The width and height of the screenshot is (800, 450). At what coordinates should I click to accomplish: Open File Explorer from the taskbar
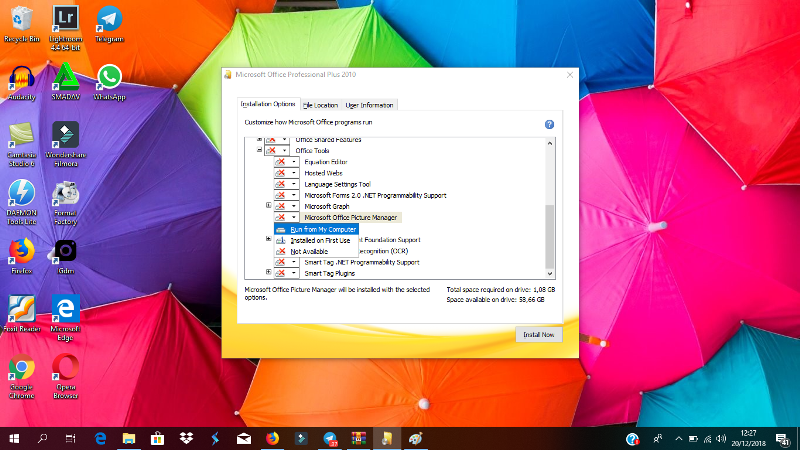click(129, 439)
